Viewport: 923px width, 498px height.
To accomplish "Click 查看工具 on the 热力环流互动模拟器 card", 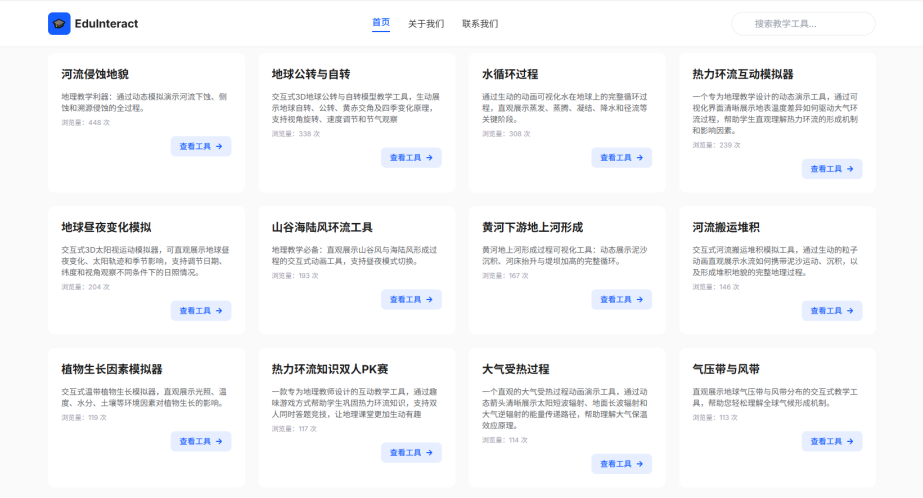I will (x=832, y=168).
